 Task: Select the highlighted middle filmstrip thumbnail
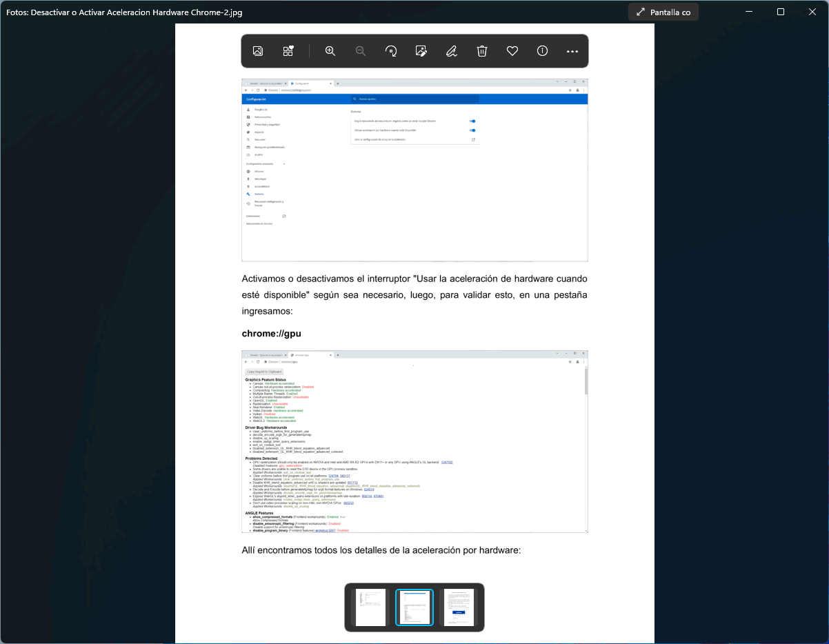click(415, 607)
